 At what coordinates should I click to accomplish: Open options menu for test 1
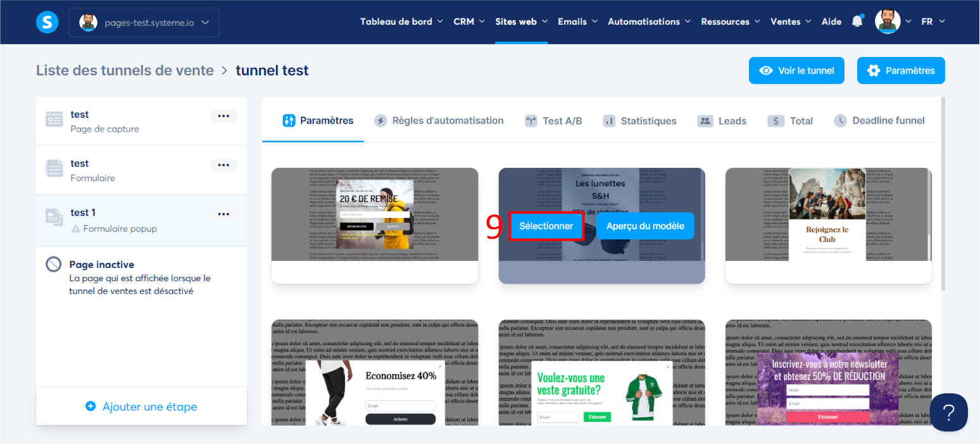click(223, 214)
